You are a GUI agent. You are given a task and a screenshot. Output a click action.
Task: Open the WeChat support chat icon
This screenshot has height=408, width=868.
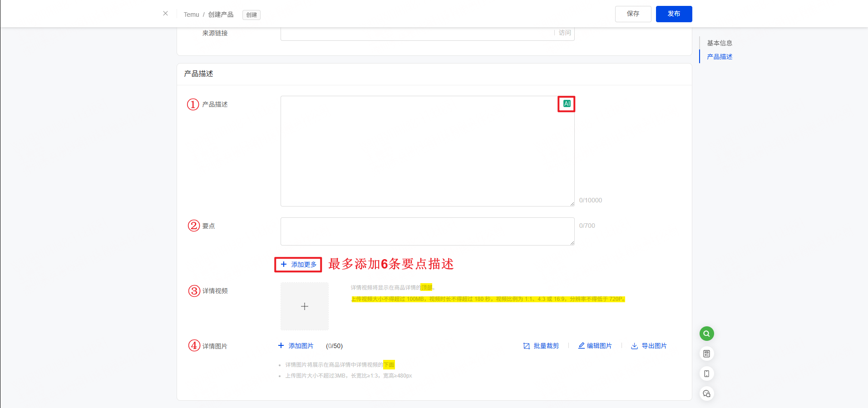click(706, 393)
